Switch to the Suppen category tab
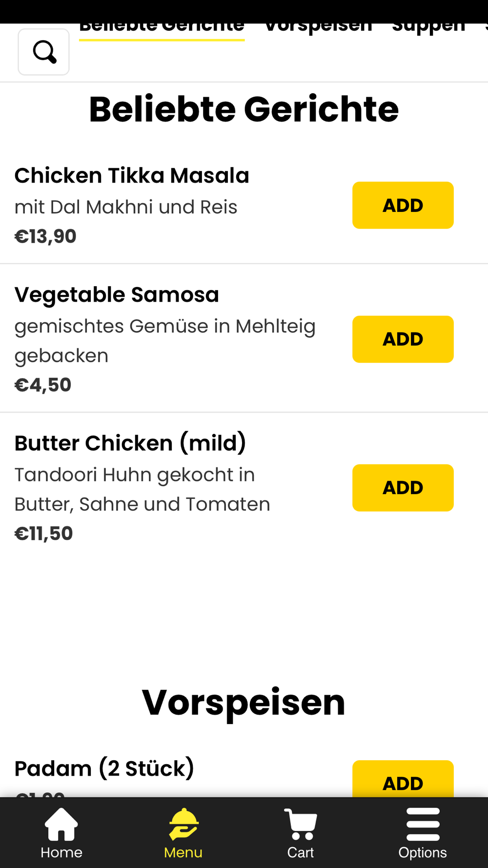488x868 pixels. point(428,28)
